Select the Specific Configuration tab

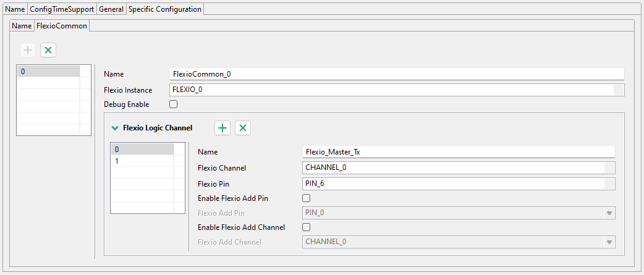(164, 9)
